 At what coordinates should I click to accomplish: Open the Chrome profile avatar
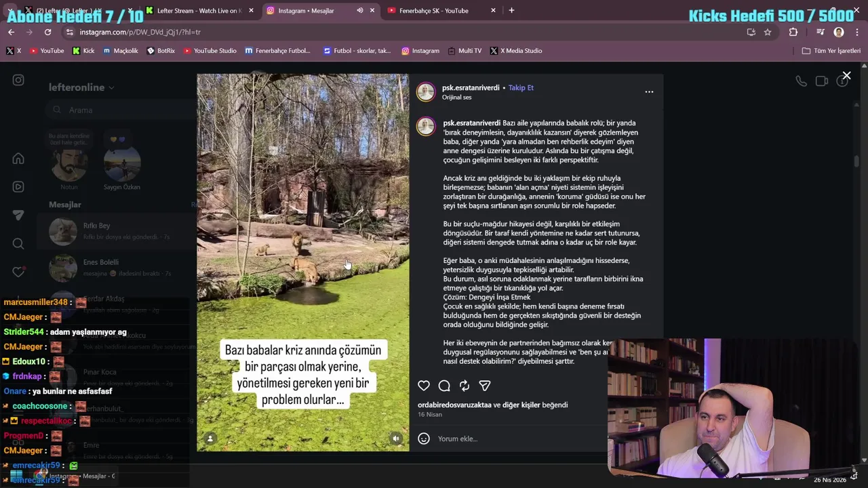point(839,32)
